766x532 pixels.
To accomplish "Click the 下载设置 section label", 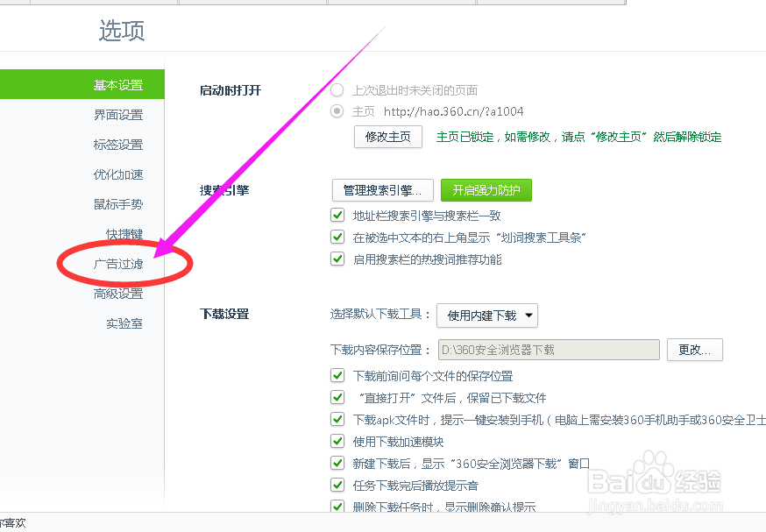I will [224, 314].
